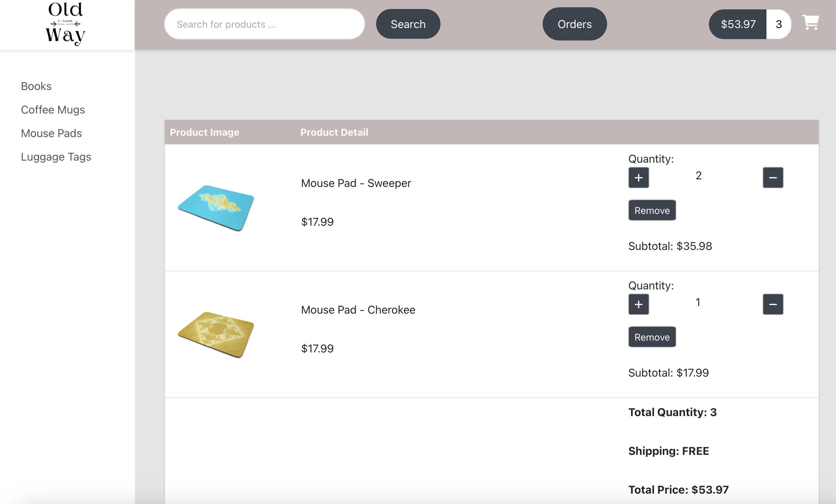Browse the Books category
Viewport: 836px width, 504px height.
(x=36, y=86)
